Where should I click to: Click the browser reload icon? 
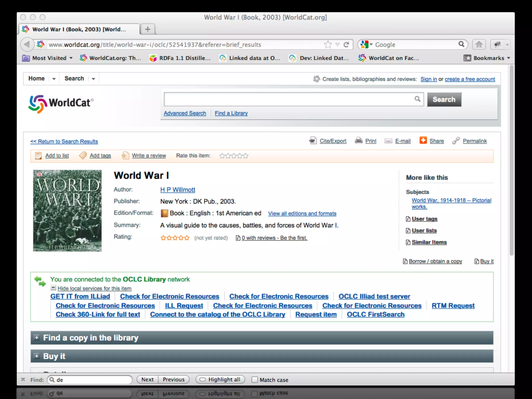(346, 45)
